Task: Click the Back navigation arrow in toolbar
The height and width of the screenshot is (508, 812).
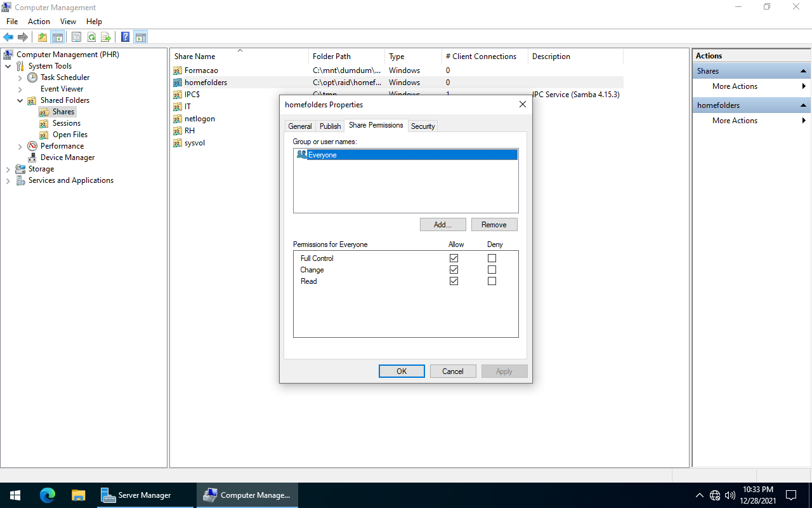Action: 8,37
